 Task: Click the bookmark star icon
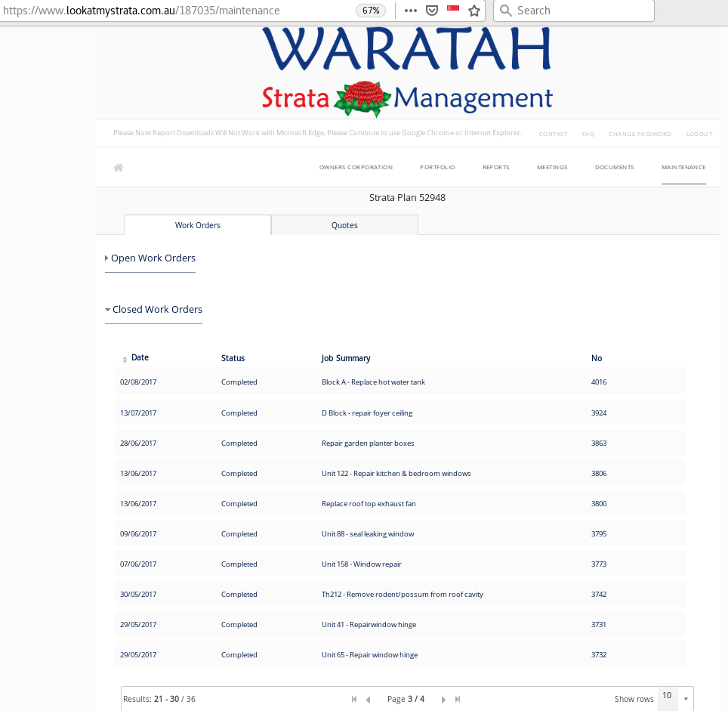pyautogui.click(x=474, y=11)
